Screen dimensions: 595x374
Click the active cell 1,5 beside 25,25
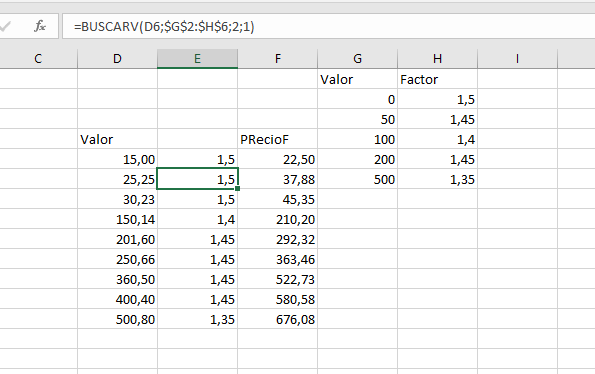click(x=197, y=179)
